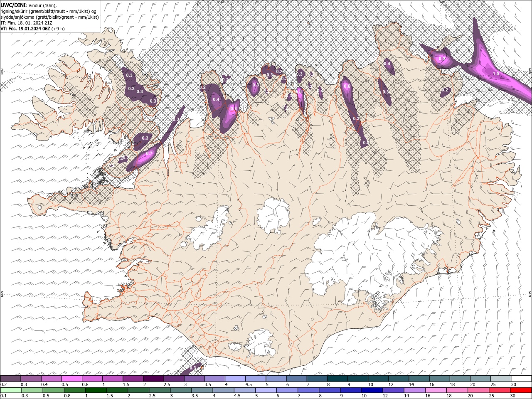Click the 'slydda/snjókoma' legend description line
Image resolution: width=532 pixels, height=399 pixels.
click(x=49, y=17)
